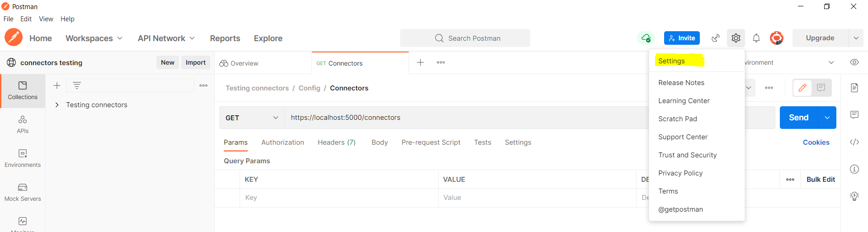
Task: Click the filter collections icon
Action: pyautogui.click(x=77, y=85)
